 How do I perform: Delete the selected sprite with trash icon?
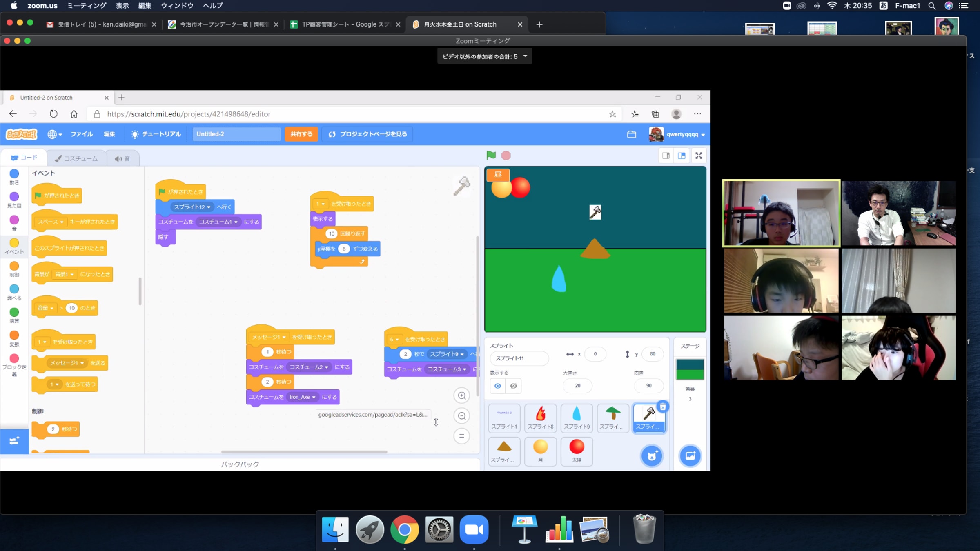(x=663, y=407)
